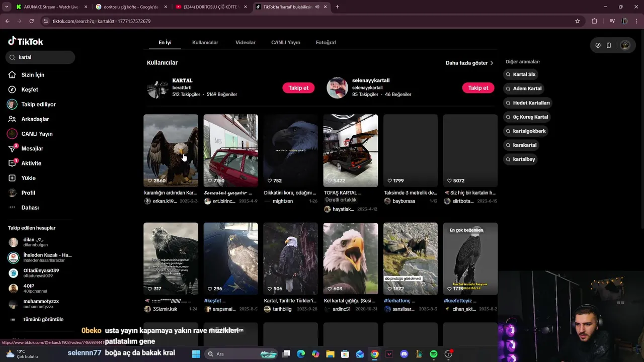Switch to Fotoğraf tab
The width and height of the screenshot is (644, 362).
tap(326, 43)
